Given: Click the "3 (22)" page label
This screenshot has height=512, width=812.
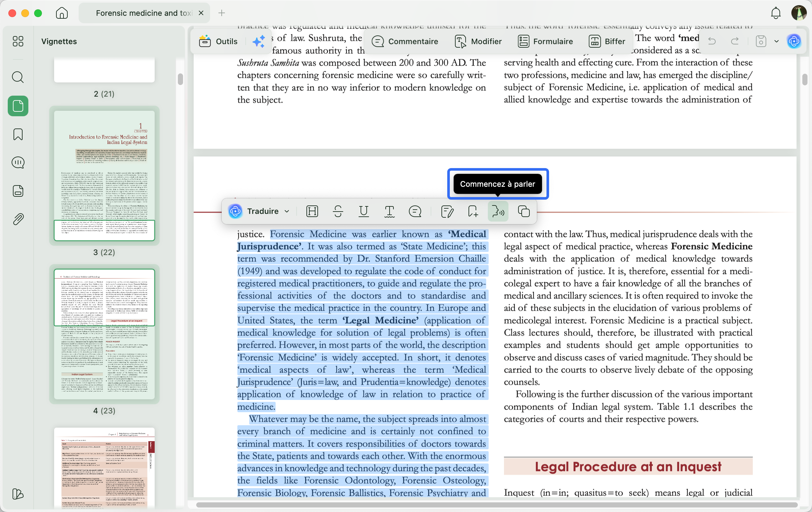Looking at the screenshot, I should (x=104, y=252).
